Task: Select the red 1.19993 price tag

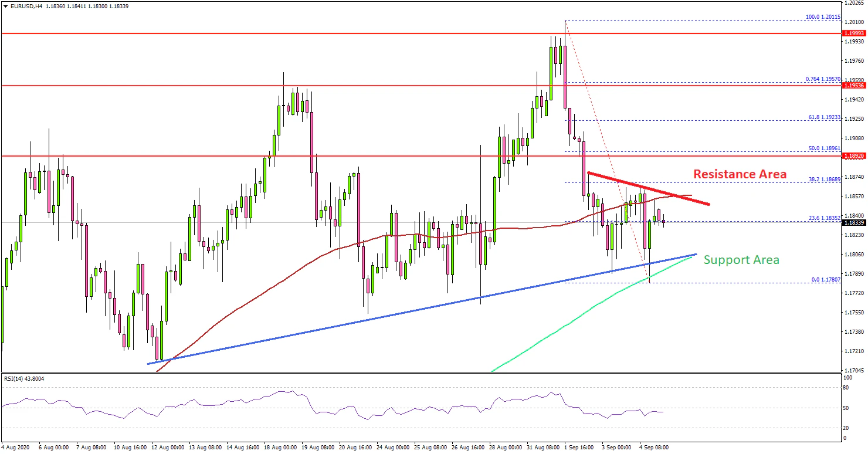Action: pos(854,34)
